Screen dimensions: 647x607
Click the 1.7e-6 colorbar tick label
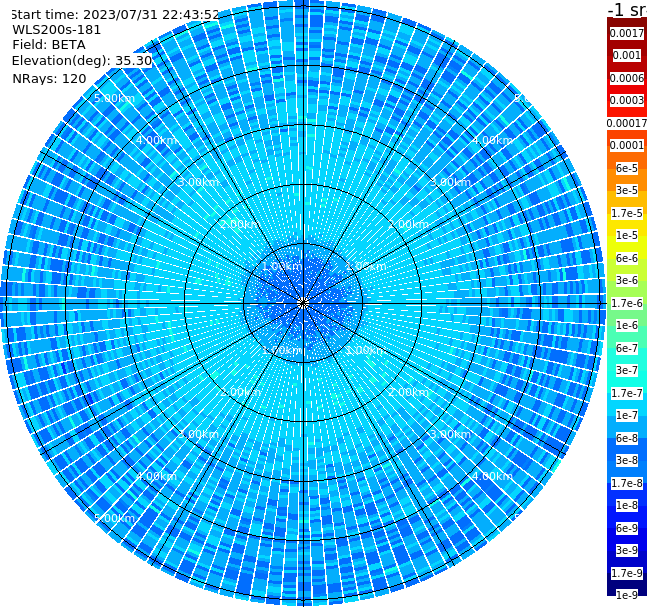[627, 303]
